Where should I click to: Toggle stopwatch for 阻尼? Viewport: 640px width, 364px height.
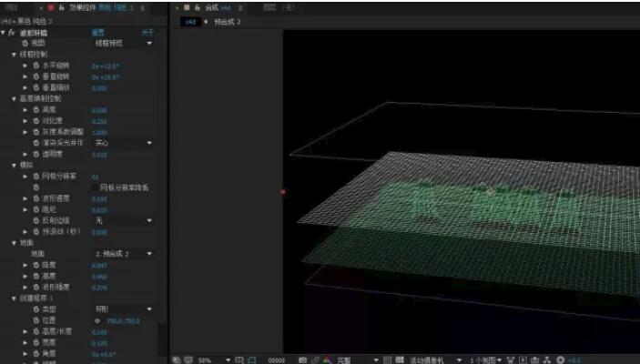[x=36, y=209]
